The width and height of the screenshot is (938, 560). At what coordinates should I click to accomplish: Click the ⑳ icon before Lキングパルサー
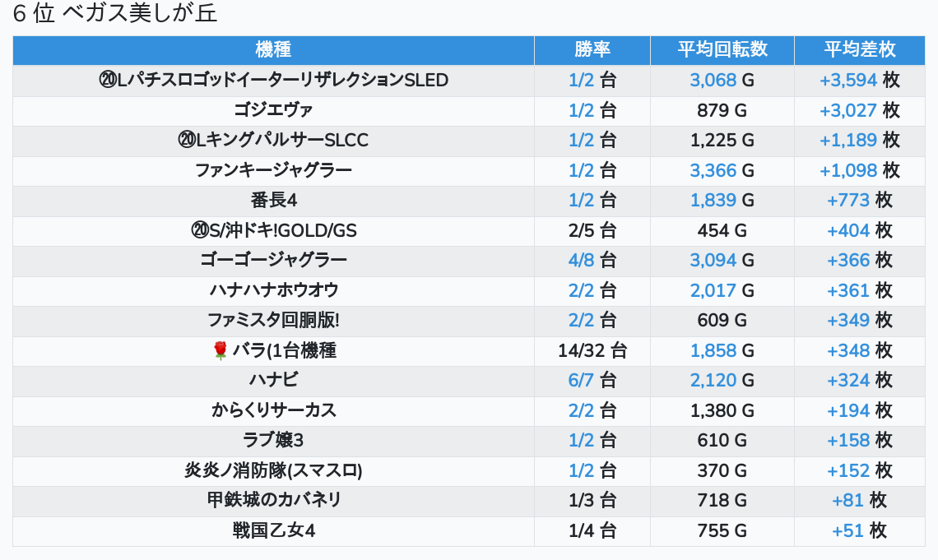pyautogui.click(x=186, y=141)
